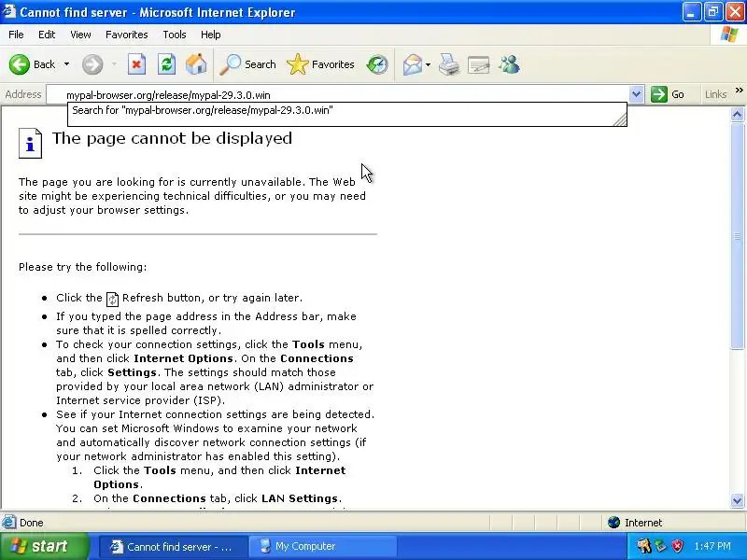Viewport: 747px width, 560px height.
Task: Open the Search pane toolbar button
Action: coord(247,64)
